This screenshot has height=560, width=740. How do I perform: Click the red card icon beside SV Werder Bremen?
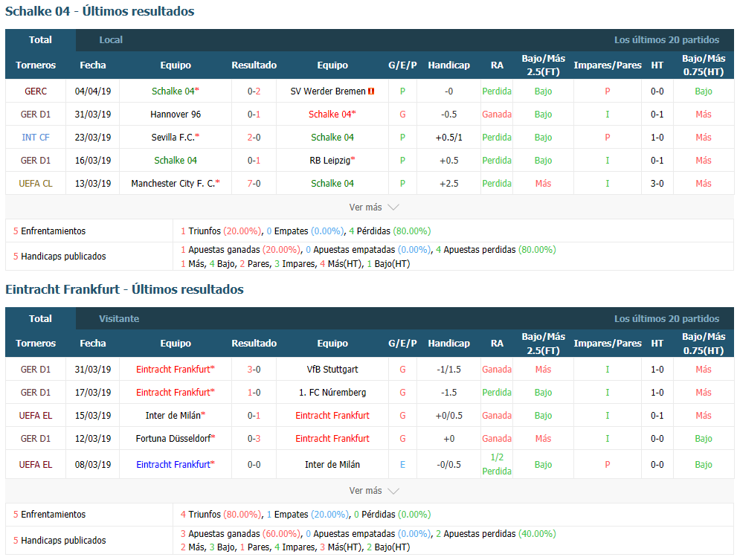point(371,91)
